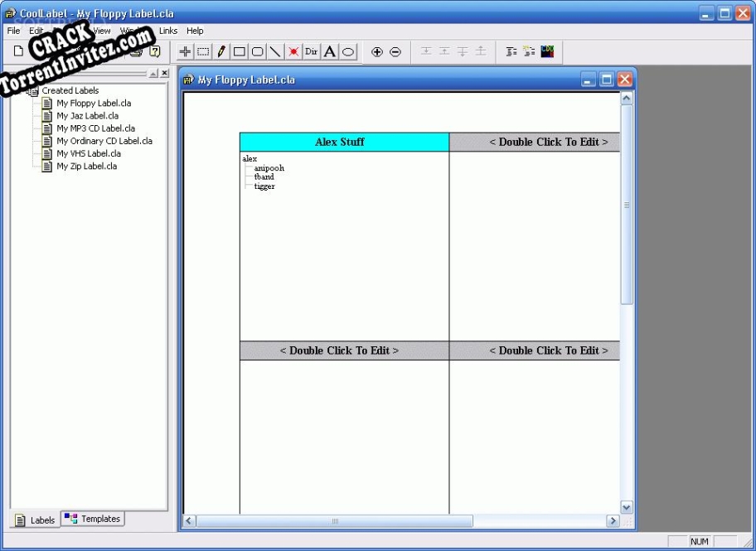
Task: Select the Rectangle shape tool
Action: click(x=238, y=51)
